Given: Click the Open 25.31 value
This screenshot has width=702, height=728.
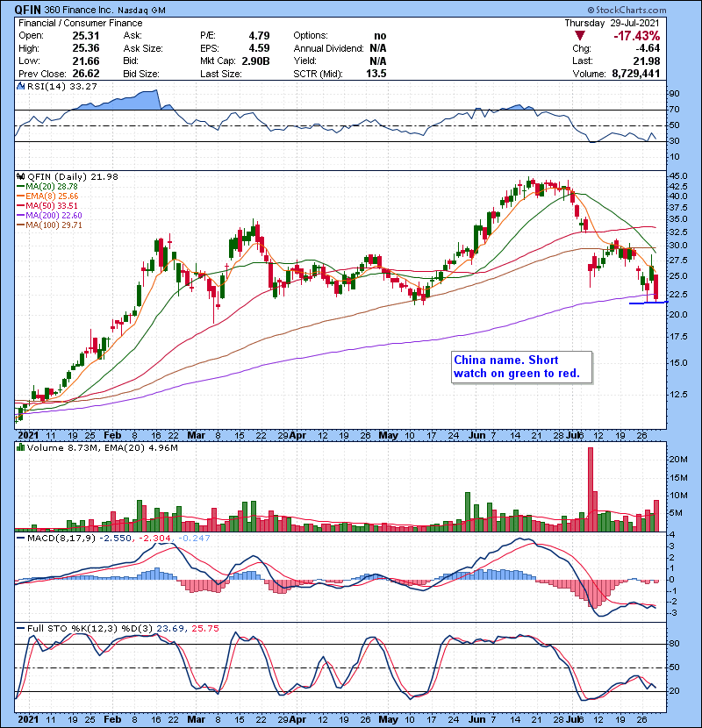Looking at the screenshot, I should pos(86,36).
